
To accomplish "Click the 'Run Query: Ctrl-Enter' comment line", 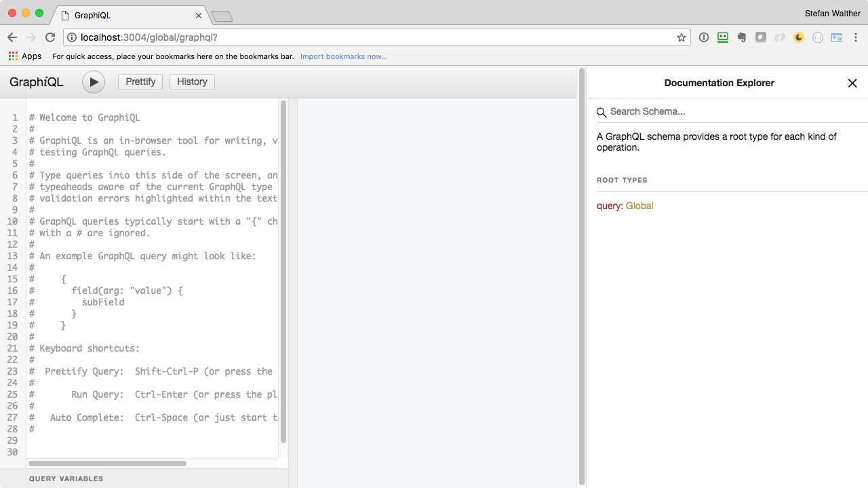I will (x=153, y=394).
